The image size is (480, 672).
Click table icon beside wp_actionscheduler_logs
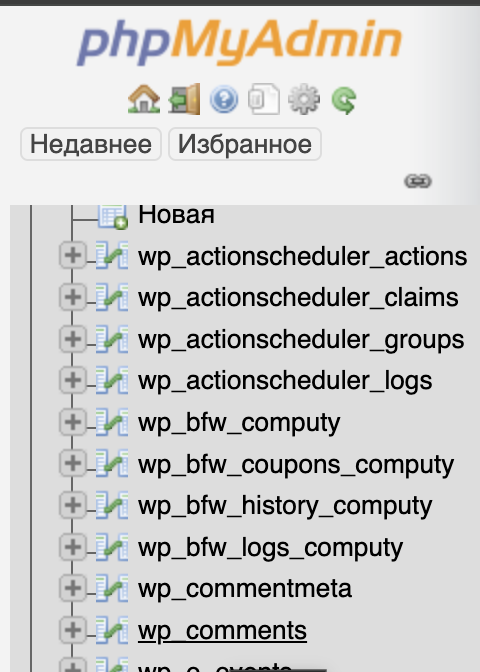[111, 380]
